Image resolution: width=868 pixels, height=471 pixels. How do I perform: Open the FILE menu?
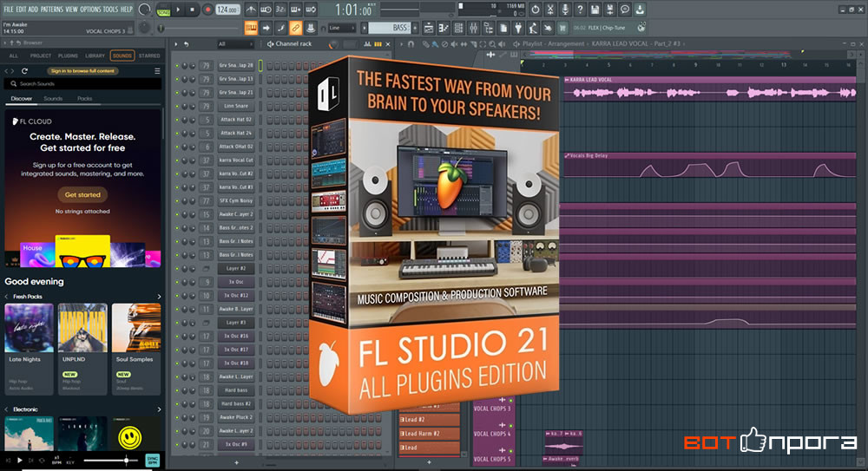click(9, 10)
